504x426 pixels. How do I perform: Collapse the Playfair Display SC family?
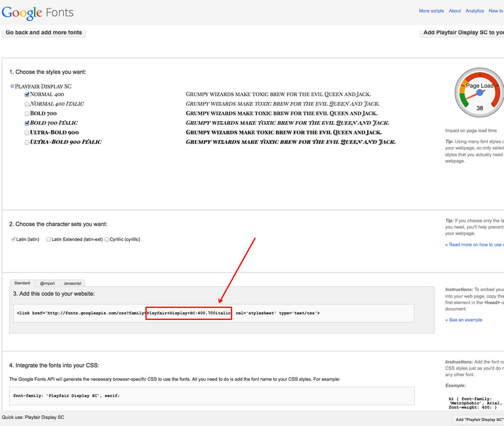click(x=13, y=86)
